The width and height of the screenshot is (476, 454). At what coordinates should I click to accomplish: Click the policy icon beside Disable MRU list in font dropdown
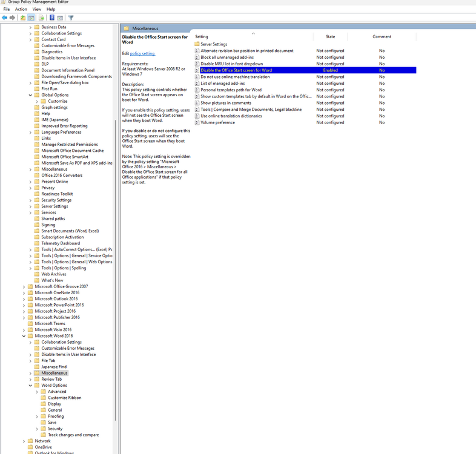click(197, 64)
